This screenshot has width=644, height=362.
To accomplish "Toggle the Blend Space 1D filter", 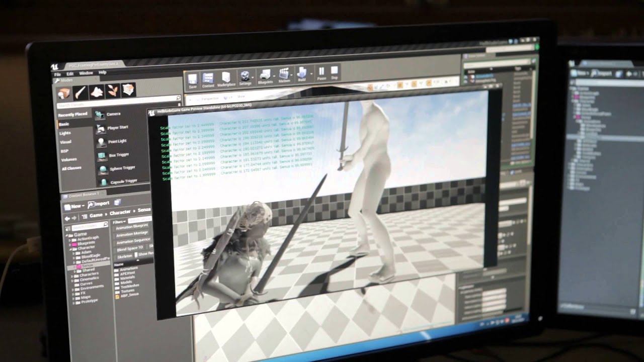I will coord(130,248).
